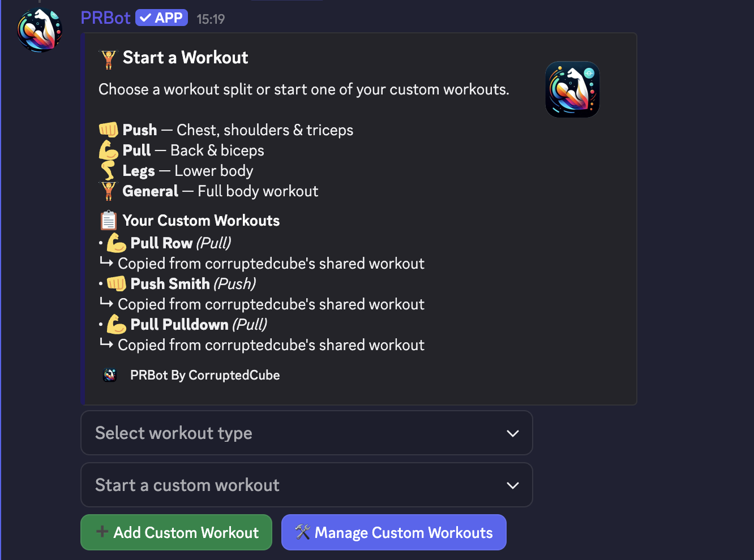Viewport: 754px width, 560px height.
Task: Click the plus icon on Add Custom Workout
Action: coord(102,532)
